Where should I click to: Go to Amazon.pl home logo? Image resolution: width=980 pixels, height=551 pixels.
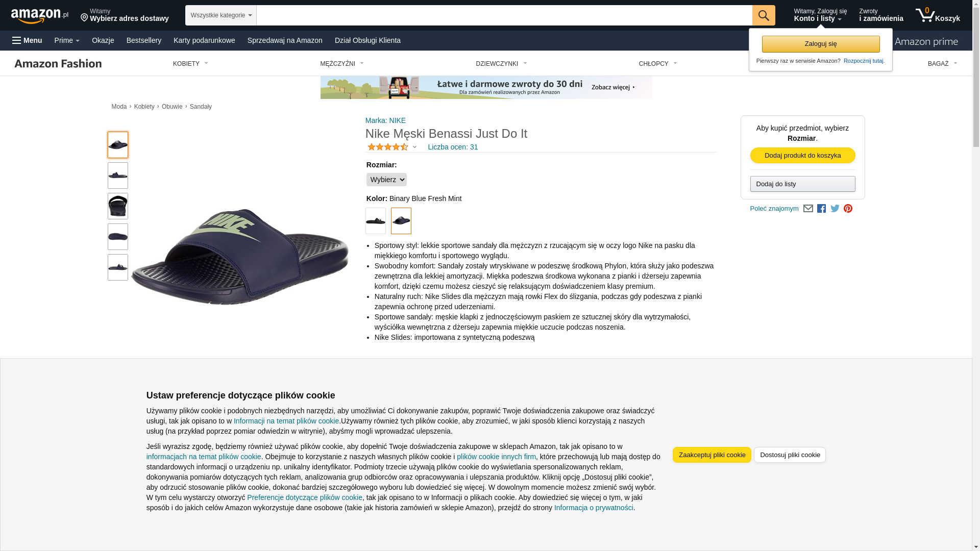tap(40, 15)
